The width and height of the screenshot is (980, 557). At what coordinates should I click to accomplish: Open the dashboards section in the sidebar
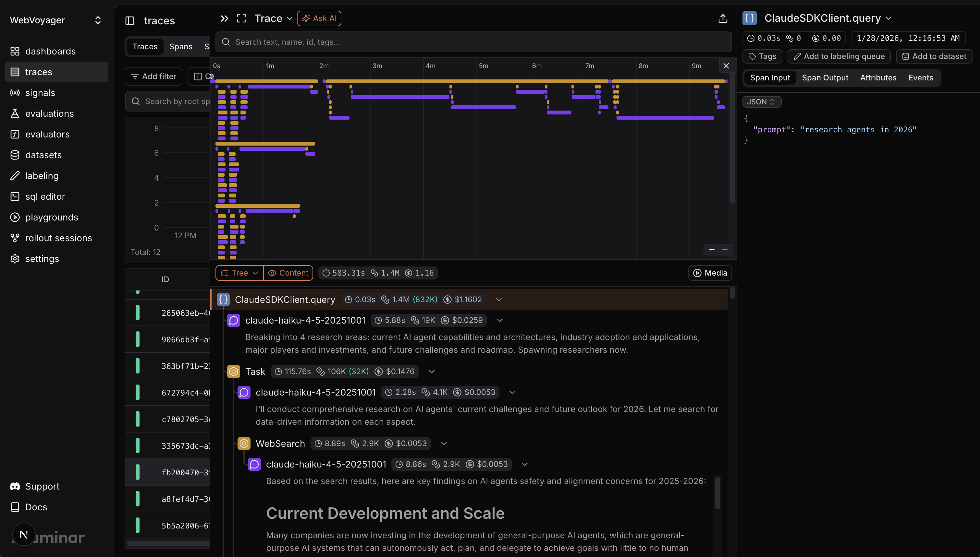(x=50, y=51)
